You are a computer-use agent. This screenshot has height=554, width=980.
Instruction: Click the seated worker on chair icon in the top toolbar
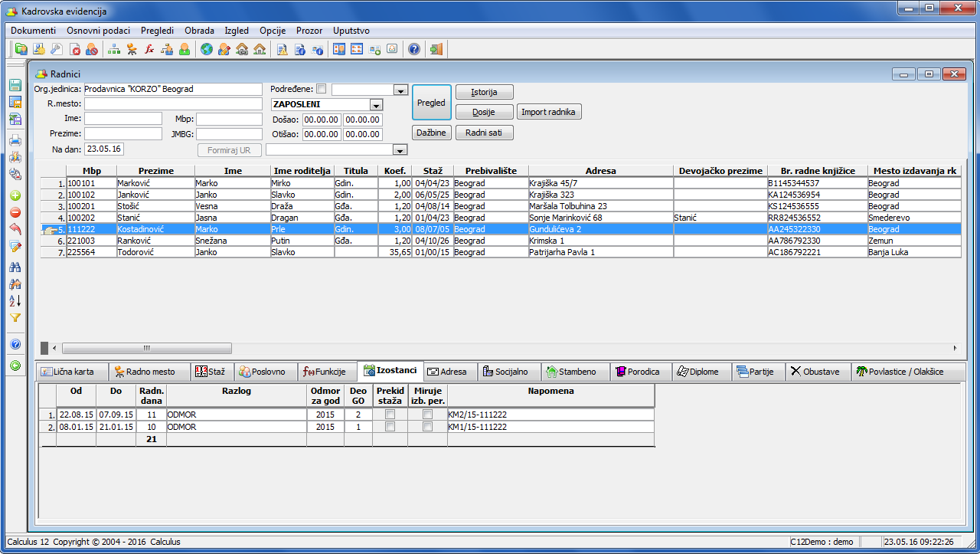click(132, 50)
